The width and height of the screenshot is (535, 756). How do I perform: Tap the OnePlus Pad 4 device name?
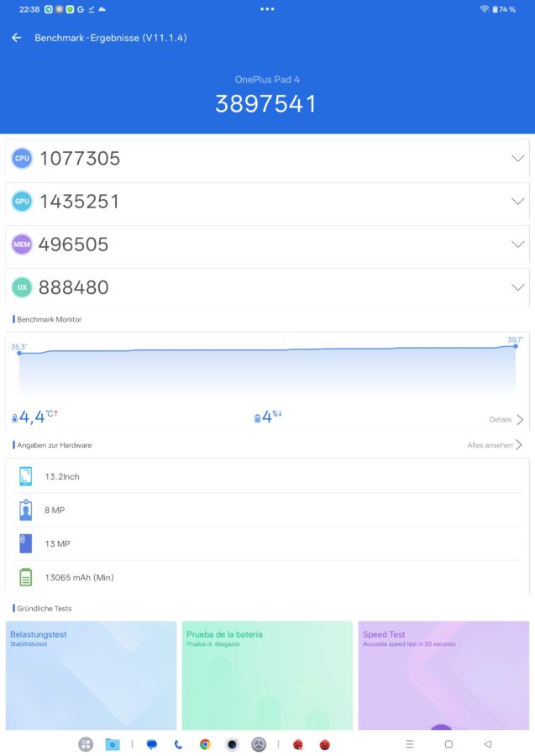point(267,80)
